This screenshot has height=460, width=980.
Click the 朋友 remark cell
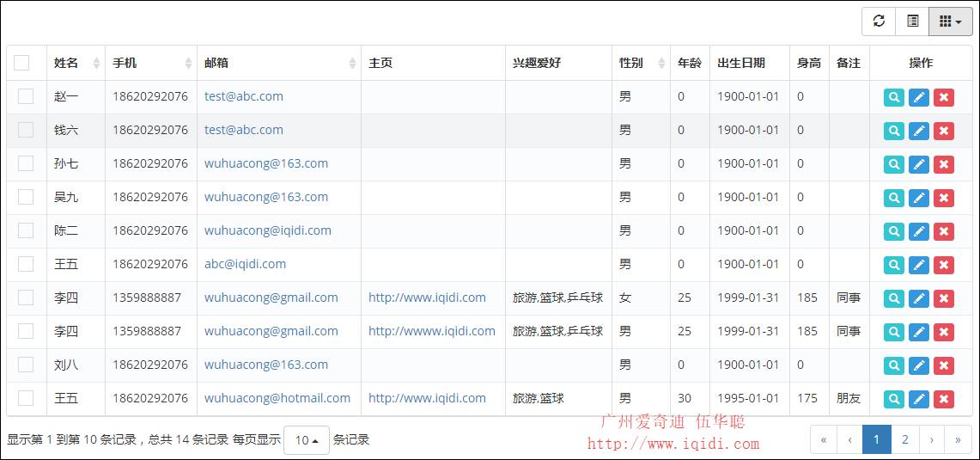pos(849,398)
